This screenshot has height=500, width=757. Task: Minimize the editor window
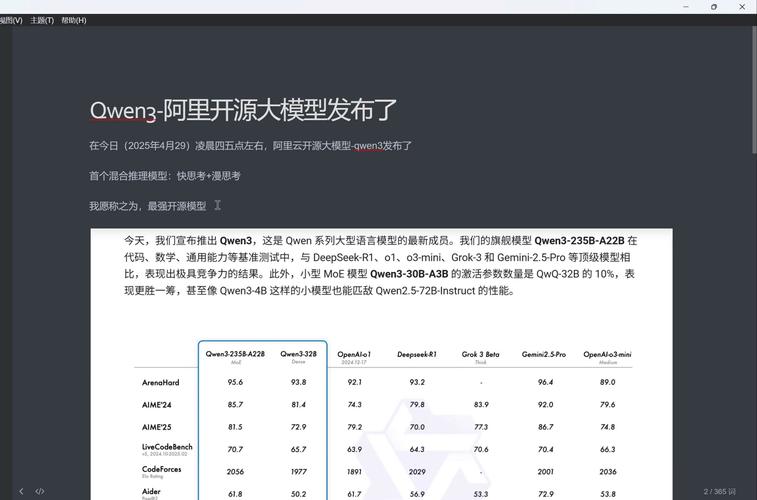click(686, 7)
